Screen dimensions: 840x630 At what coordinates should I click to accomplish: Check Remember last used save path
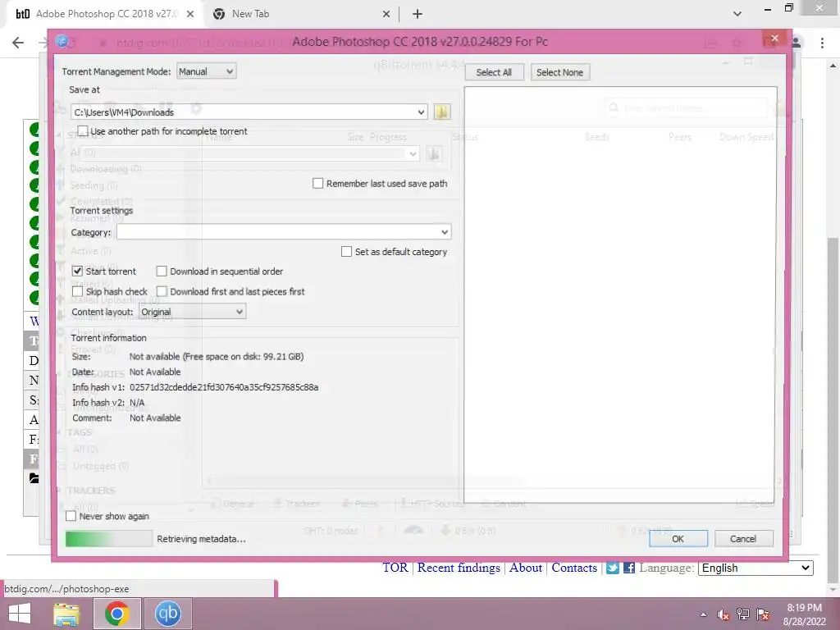coord(317,184)
